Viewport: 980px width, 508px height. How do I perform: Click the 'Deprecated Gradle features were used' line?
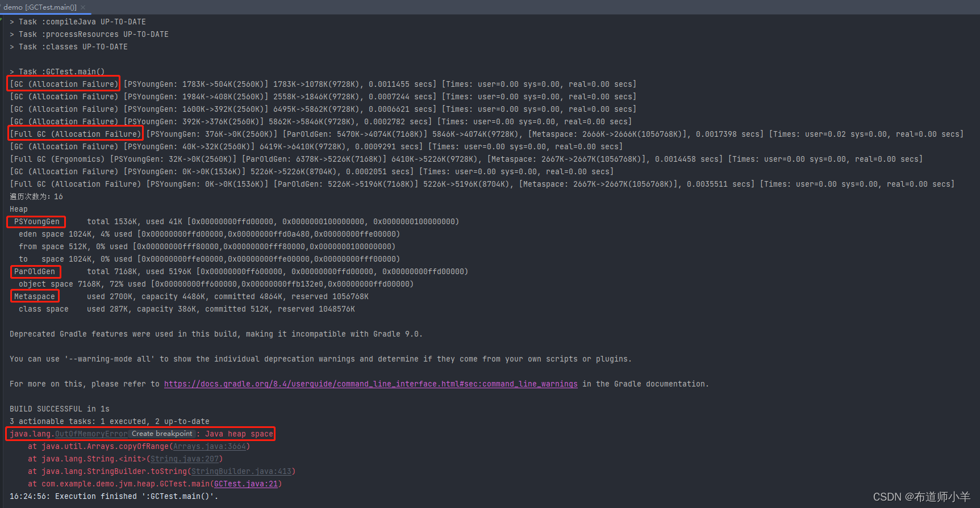point(216,334)
